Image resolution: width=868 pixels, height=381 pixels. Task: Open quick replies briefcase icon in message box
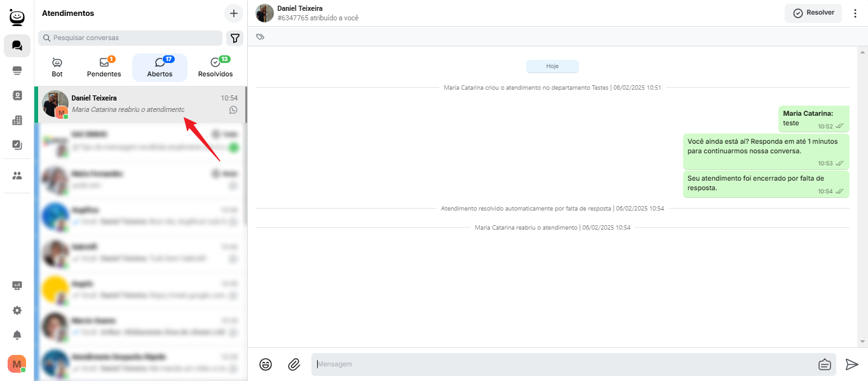(x=824, y=364)
